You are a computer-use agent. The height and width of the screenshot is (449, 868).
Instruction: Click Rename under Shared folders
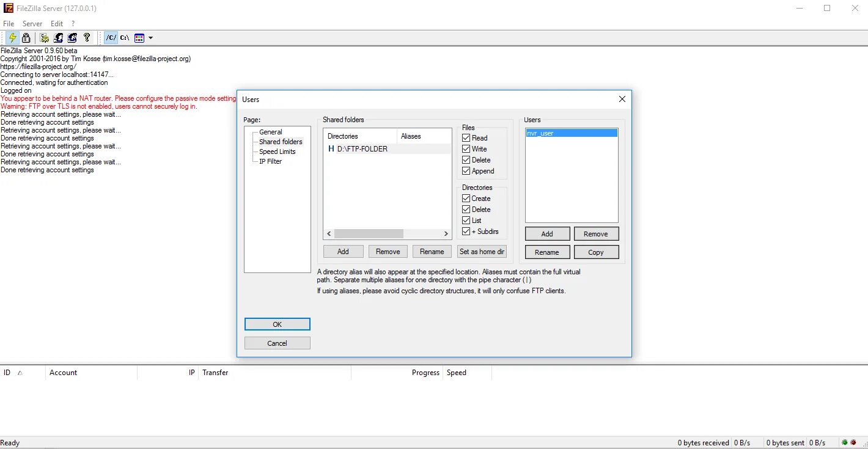[432, 252]
